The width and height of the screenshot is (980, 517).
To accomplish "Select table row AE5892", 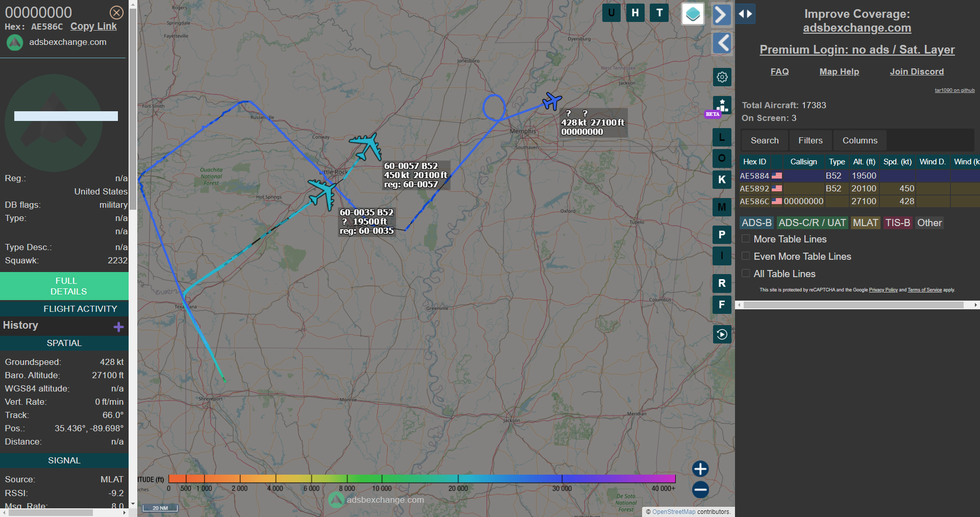I will pyautogui.click(x=860, y=188).
